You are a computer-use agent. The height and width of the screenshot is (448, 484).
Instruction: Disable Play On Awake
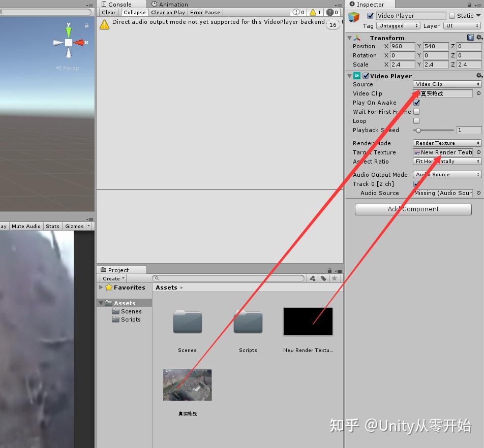click(x=417, y=103)
